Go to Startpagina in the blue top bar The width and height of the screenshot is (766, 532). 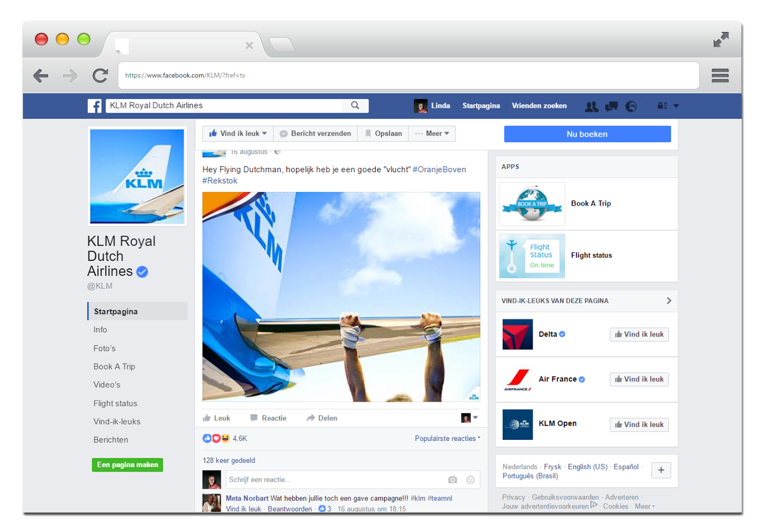click(x=481, y=106)
